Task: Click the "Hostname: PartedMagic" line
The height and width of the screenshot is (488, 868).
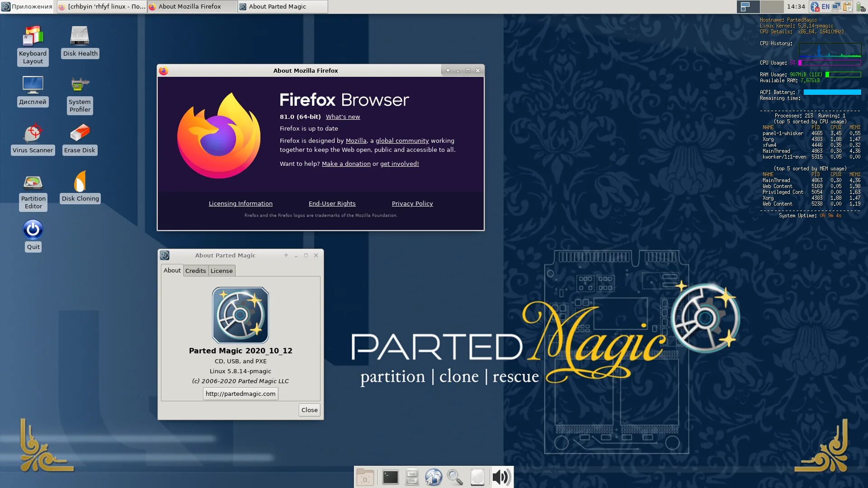Action: click(x=788, y=20)
